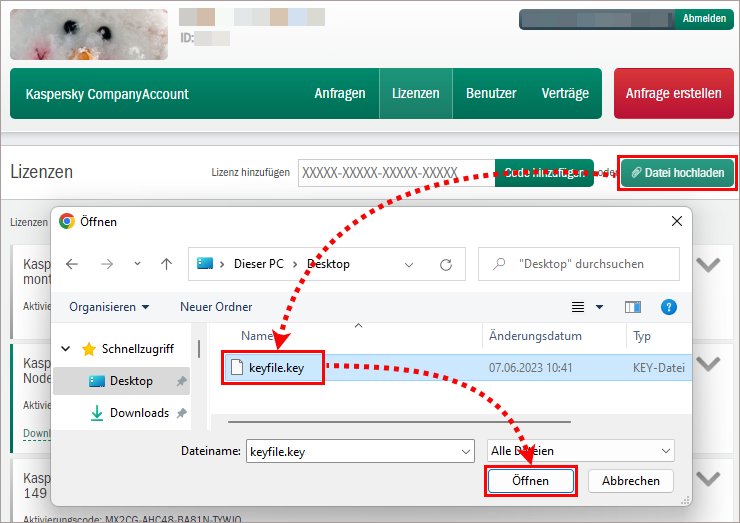This screenshot has width=740, height=523.
Task: Click the Abbrechen button
Action: 630,481
